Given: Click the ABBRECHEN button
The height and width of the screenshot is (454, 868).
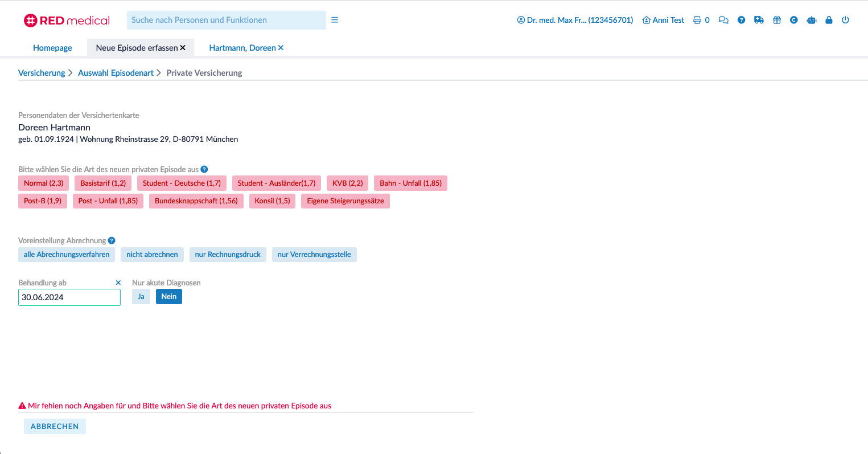Looking at the screenshot, I should point(55,426).
